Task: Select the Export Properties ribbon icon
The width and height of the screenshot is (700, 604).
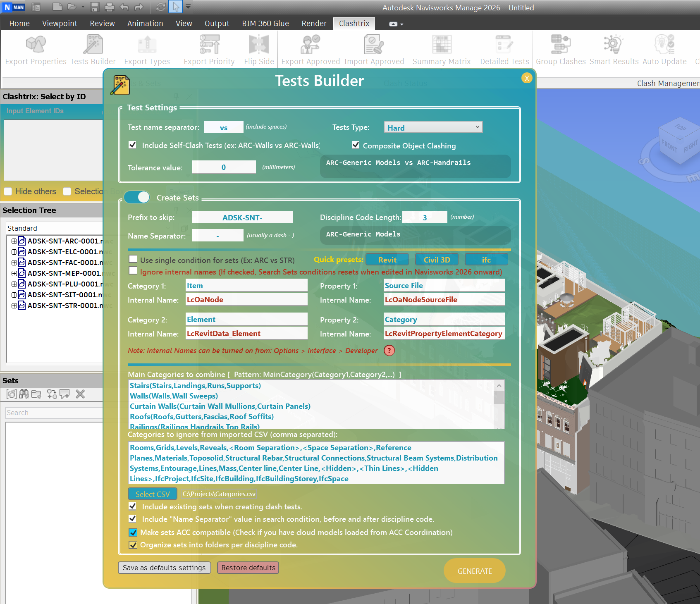Action: click(x=36, y=45)
